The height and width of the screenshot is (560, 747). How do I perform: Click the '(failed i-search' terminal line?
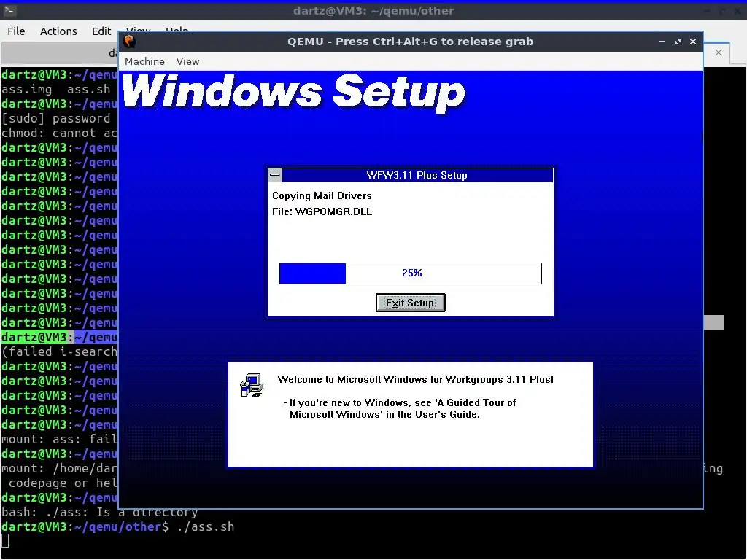[x=59, y=352]
